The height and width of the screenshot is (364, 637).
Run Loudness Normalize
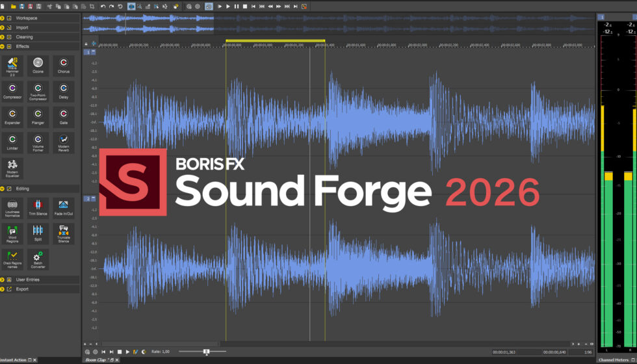tap(12, 209)
